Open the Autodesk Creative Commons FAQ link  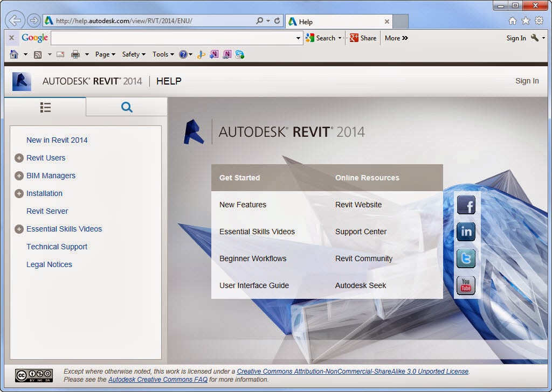point(157,380)
